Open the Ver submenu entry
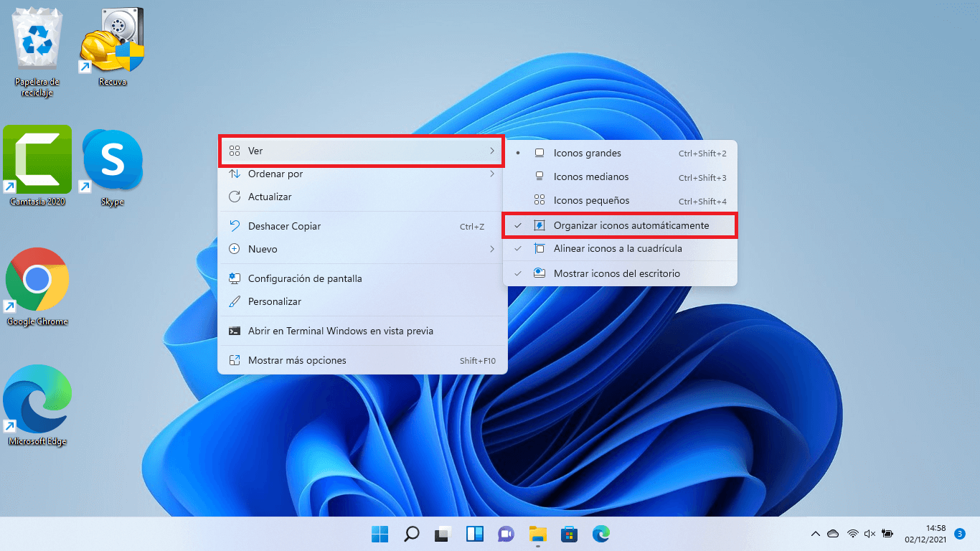Image resolution: width=980 pixels, height=551 pixels. 362,151
